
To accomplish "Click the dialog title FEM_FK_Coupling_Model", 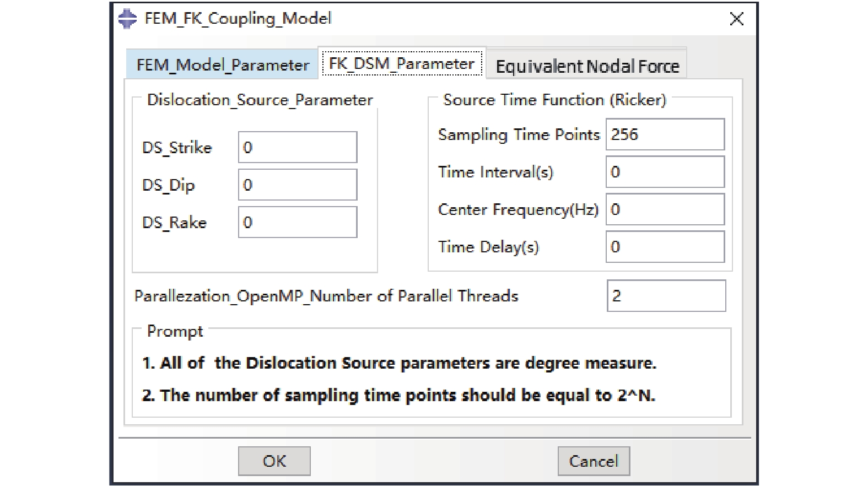I will tap(238, 19).
